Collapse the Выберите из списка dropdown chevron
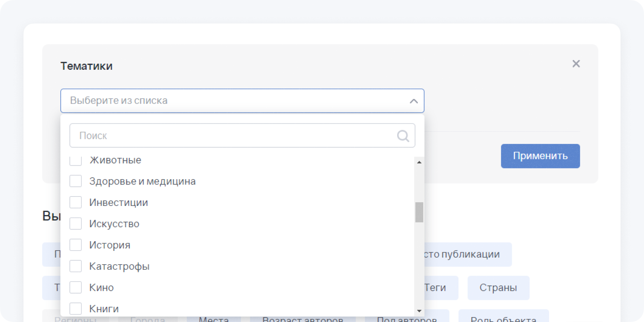The image size is (644, 322). click(414, 101)
